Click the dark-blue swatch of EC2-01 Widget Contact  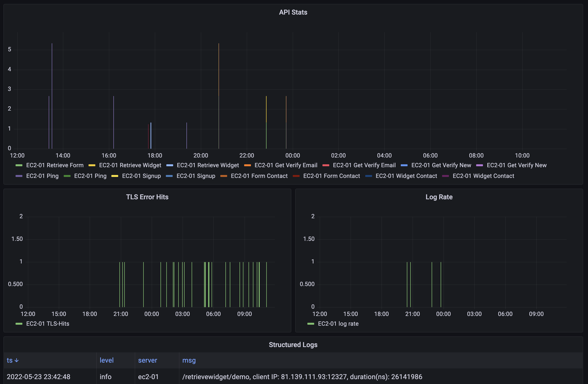(x=368, y=176)
